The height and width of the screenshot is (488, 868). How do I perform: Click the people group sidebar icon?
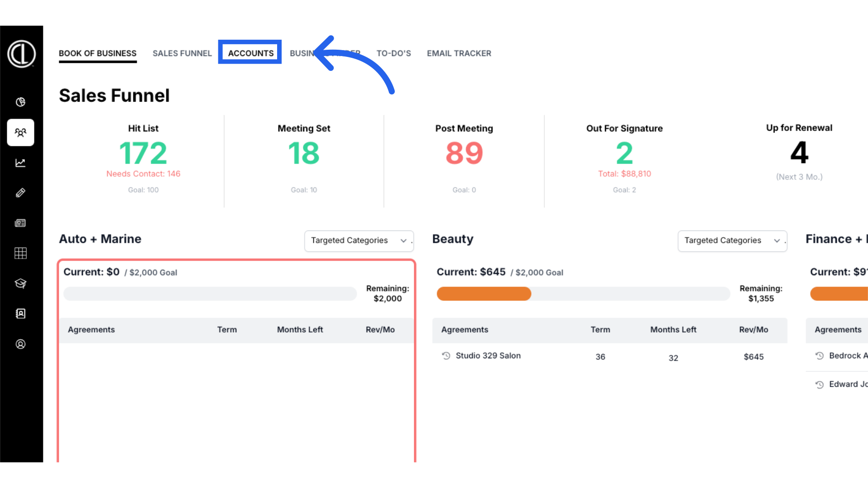coord(20,132)
